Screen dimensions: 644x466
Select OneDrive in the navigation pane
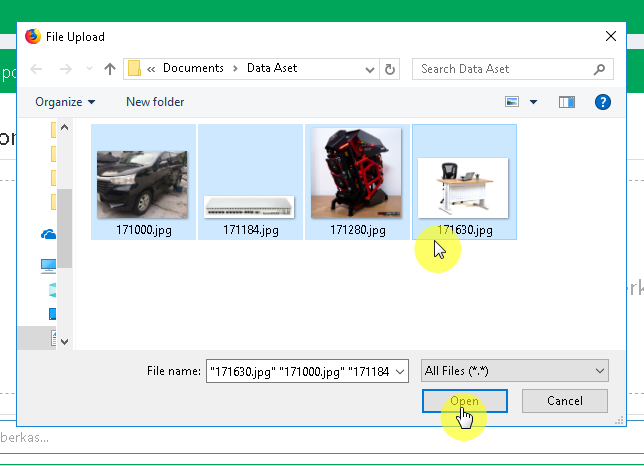point(48,234)
